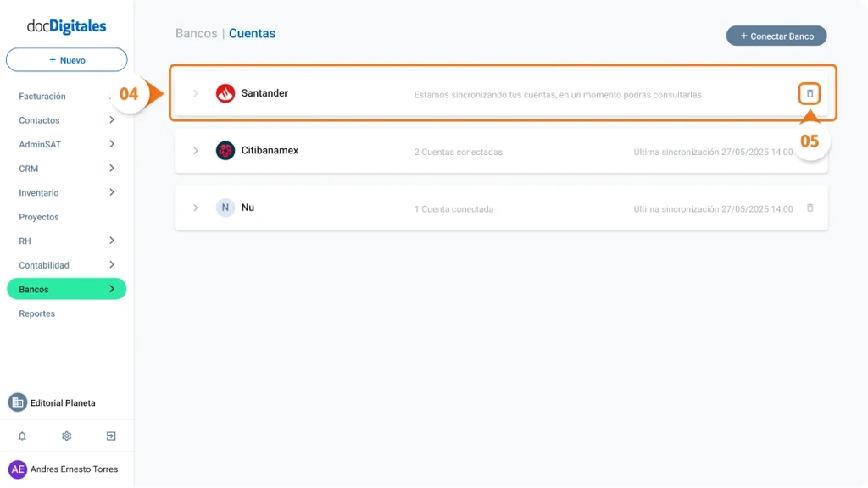Open the Reportes sidebar item
This screenshot has height=488, width=868.
click(x=36, y=313)
